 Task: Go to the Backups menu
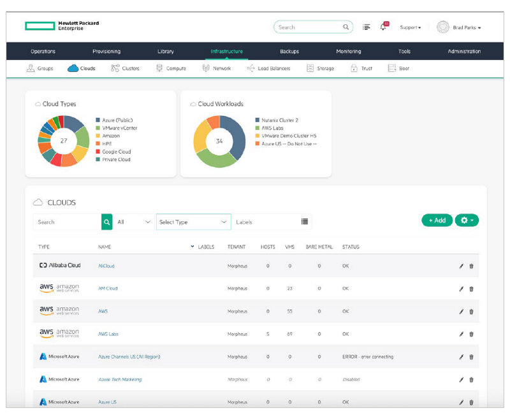coord(289,52)
